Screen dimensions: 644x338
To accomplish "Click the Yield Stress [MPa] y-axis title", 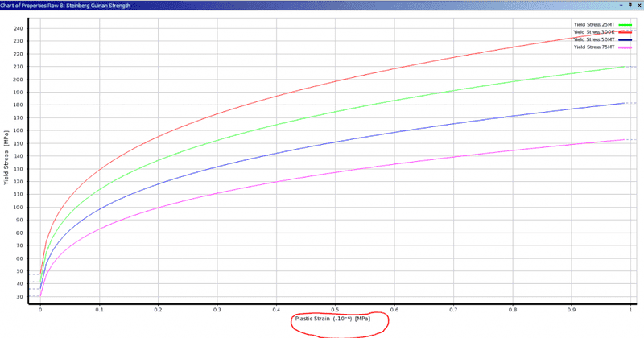I will click(6, 158).
